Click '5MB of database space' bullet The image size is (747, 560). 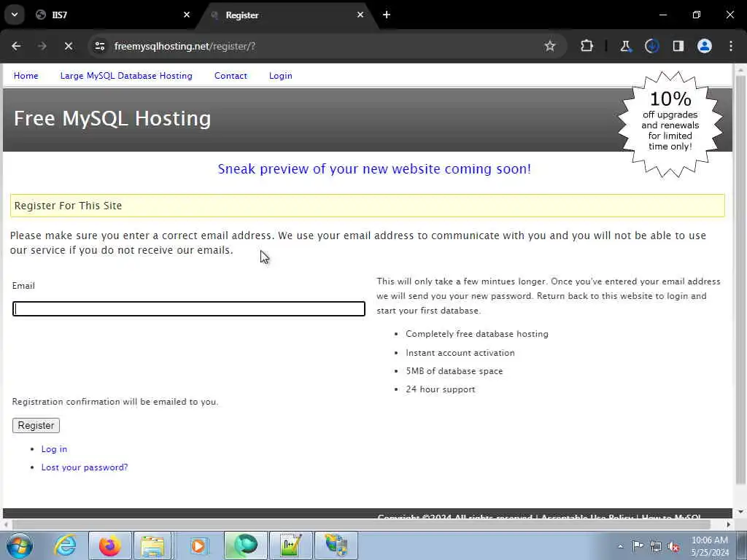(454, 371)
